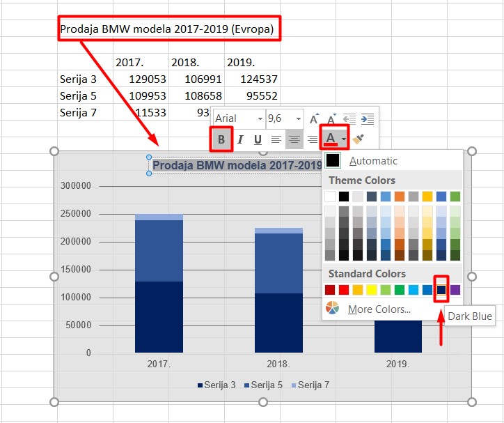This screenshot has width=504, height=423.
Task: Select the cell containing 95552
Action: click(252, 95)
